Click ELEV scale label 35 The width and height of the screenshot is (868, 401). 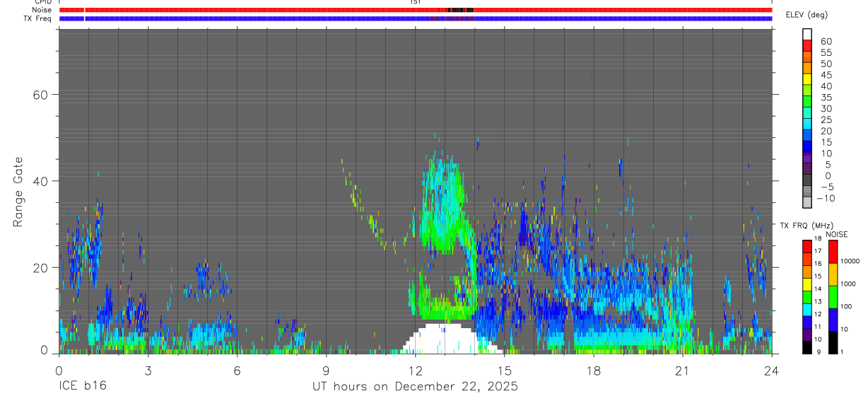[826, 98]
